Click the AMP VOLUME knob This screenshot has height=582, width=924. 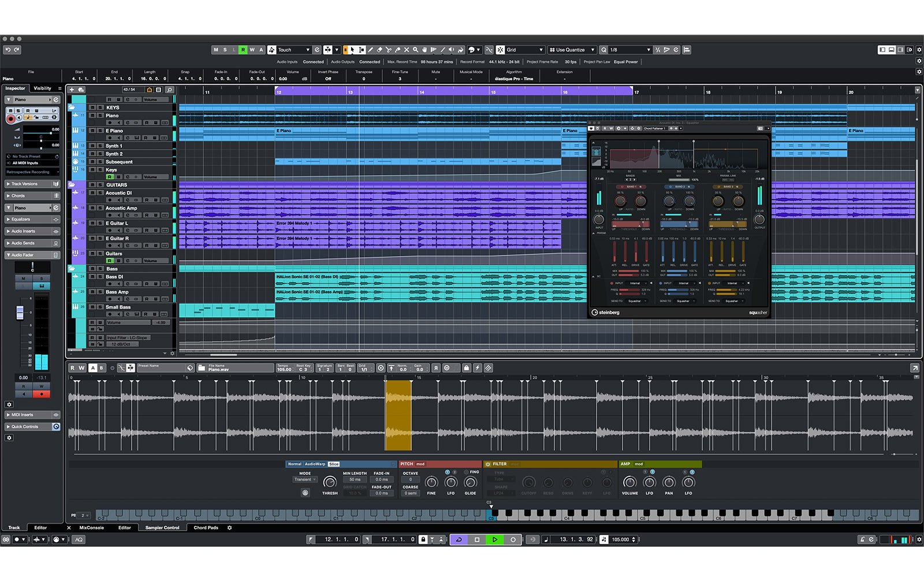click(x=629, y=482)
